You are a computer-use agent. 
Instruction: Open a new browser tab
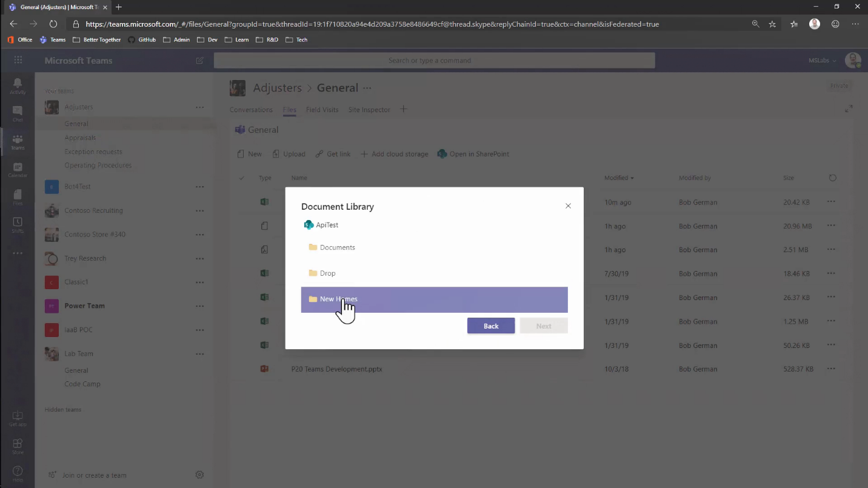pyautogui.click(x=119, y=7)
